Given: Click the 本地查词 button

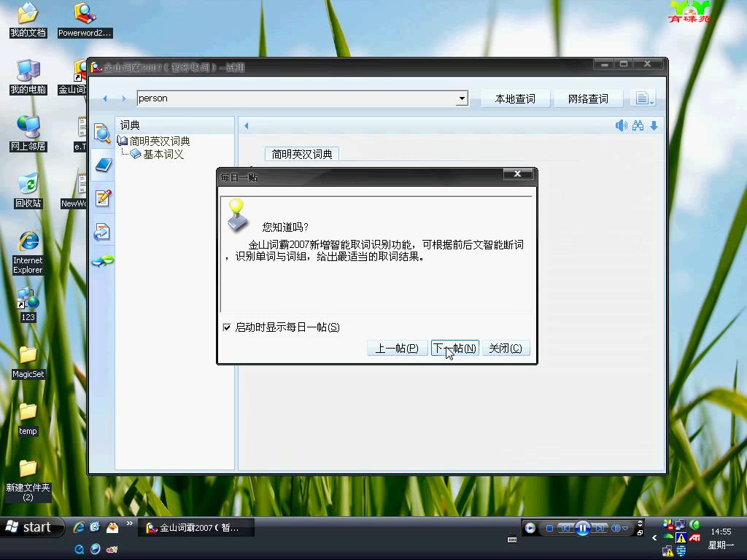Looking at the screenshot, I should pyautogui.click(x=515, y=98).
